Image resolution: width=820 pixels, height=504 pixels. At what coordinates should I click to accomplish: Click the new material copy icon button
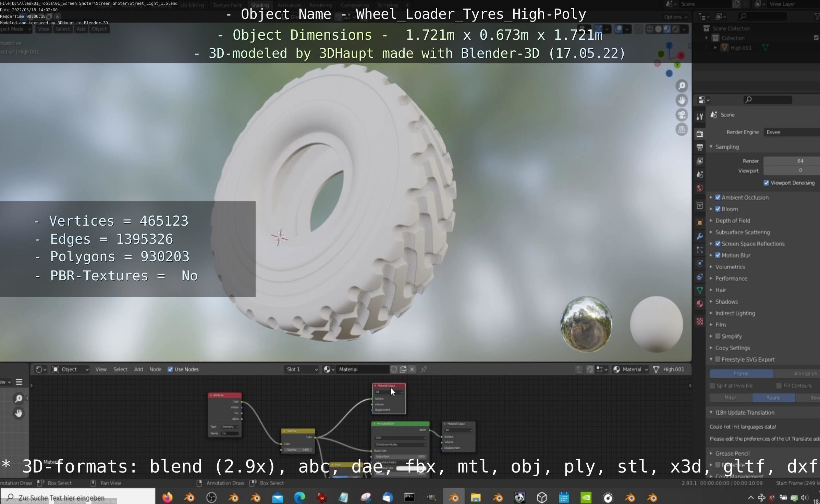click(403, 369)
